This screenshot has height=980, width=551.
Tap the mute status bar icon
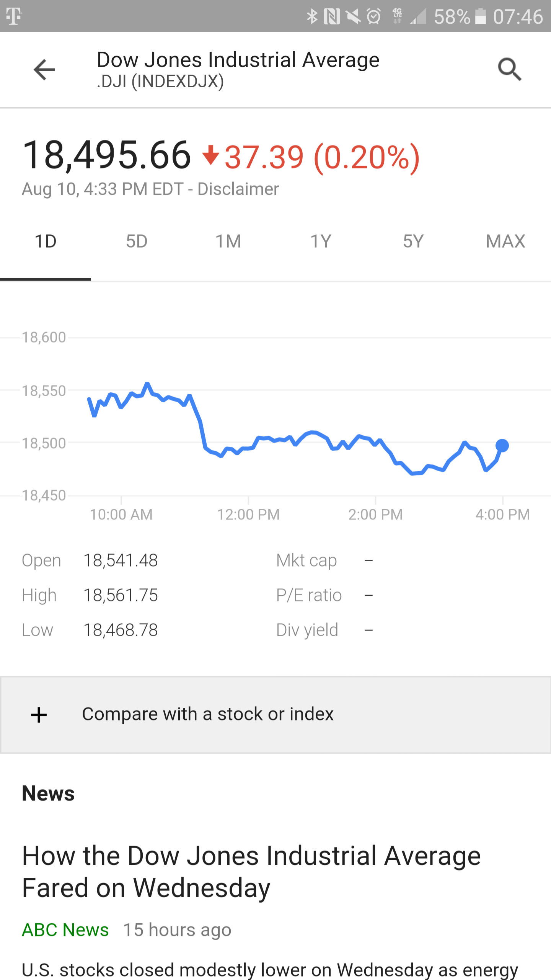(353, 16)
